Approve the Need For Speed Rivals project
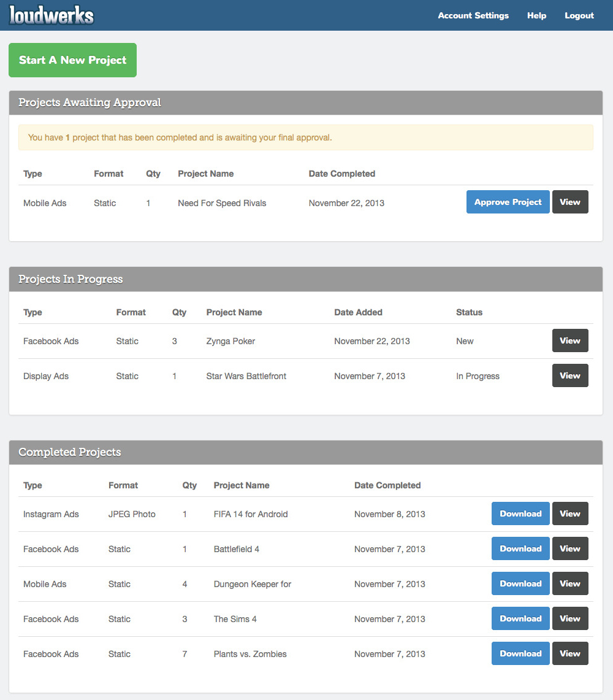613x700 pixels. (508, 202)
